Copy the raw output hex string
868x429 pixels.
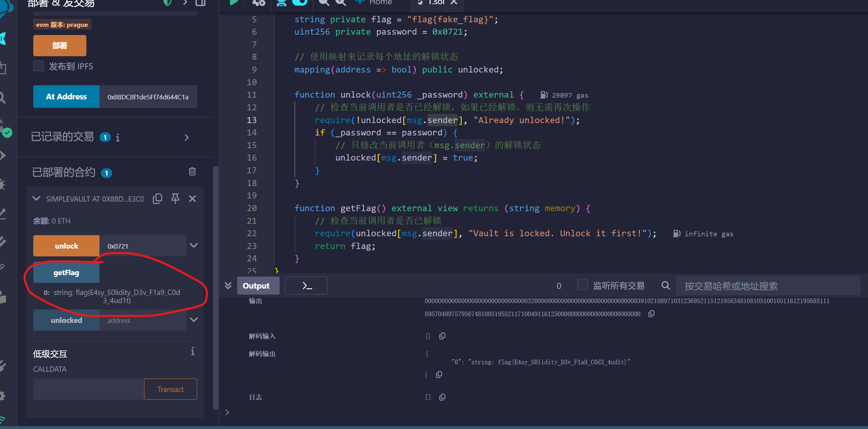(x=651, y=314)
